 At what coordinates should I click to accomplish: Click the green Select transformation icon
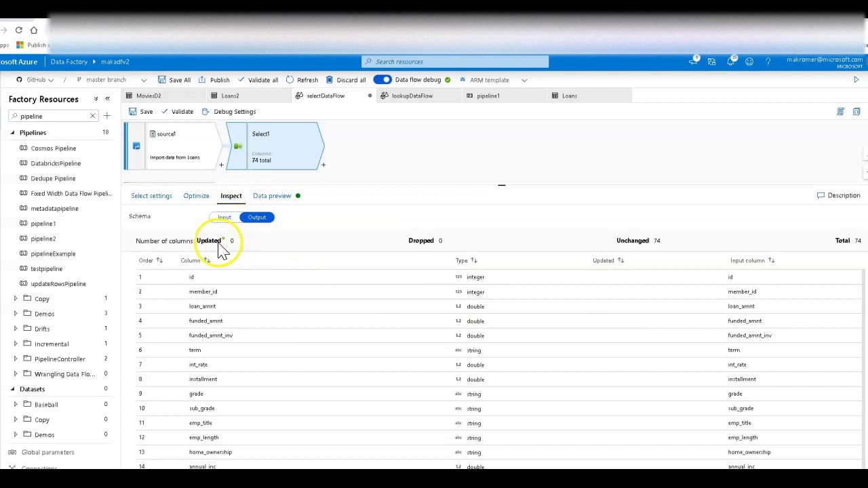pos(238,146)
